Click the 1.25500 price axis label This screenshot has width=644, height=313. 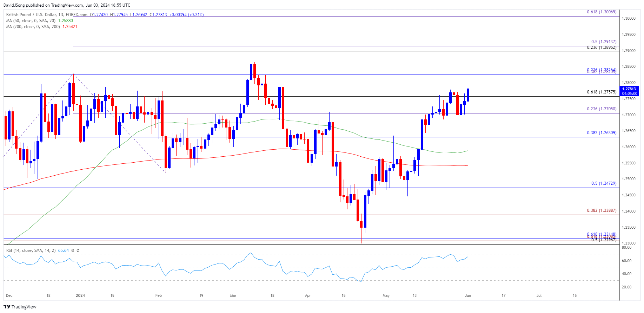[629, 163]
